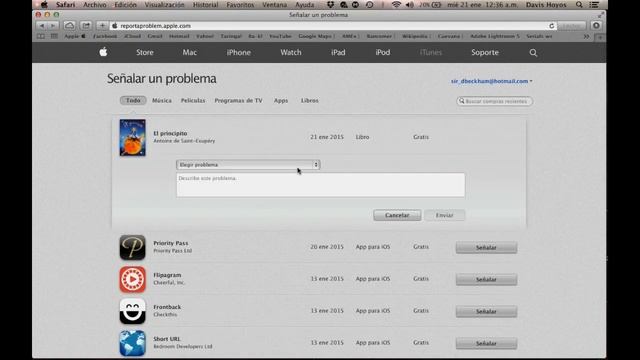Click the Short URL globe app icon
This screenshot has height=360, width=640.
click(x=132, y=343)
